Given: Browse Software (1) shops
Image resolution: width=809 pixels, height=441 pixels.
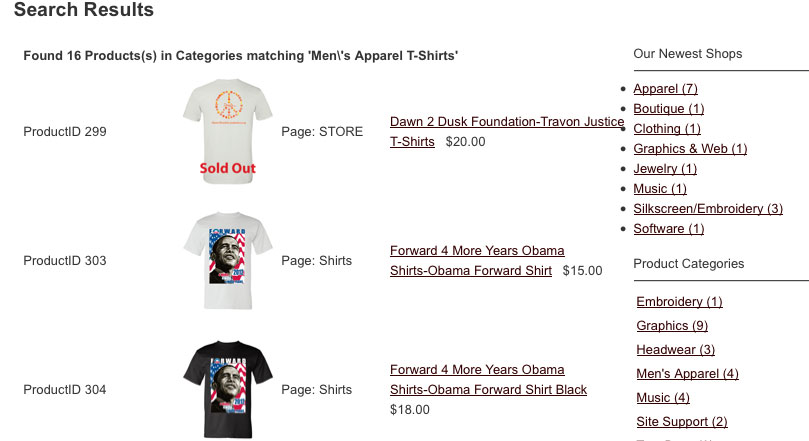Looking at the screenshot, I should (668, 229).
